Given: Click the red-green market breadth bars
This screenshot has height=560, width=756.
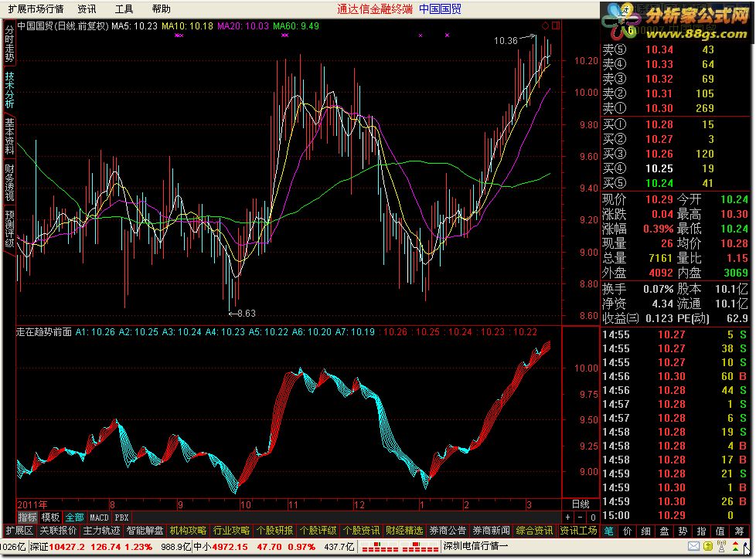Looking at the screenshot, I should pos(399,547).
